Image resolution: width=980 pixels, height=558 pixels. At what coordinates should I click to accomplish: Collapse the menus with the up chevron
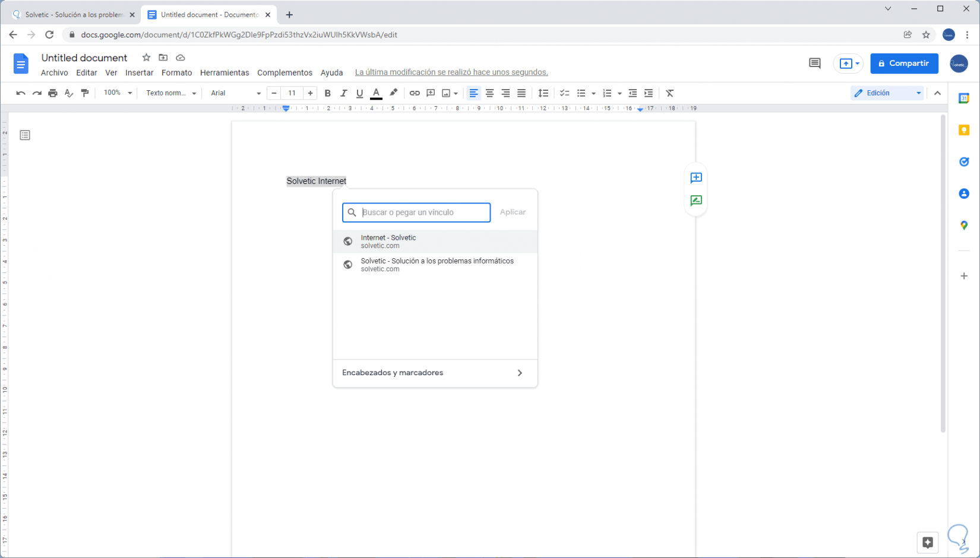[x=937, y=93]
